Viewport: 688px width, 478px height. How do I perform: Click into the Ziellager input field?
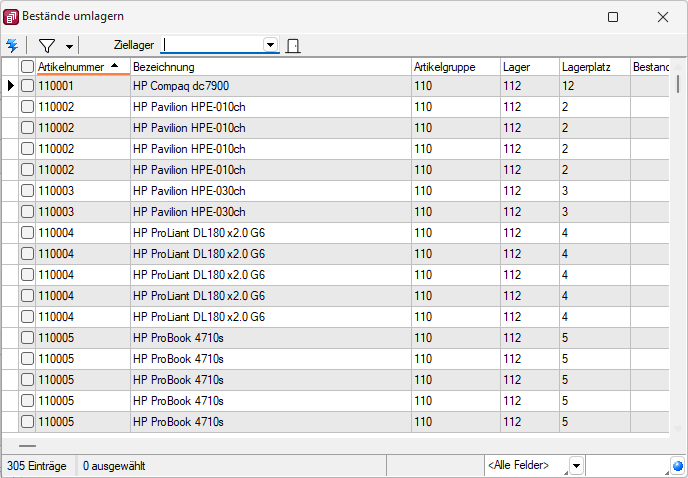click(212, 45)
